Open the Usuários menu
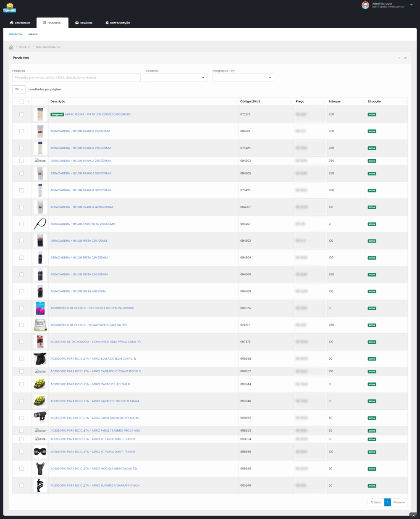The height and width of the screenshot is (519, 420). click(84, 23)
